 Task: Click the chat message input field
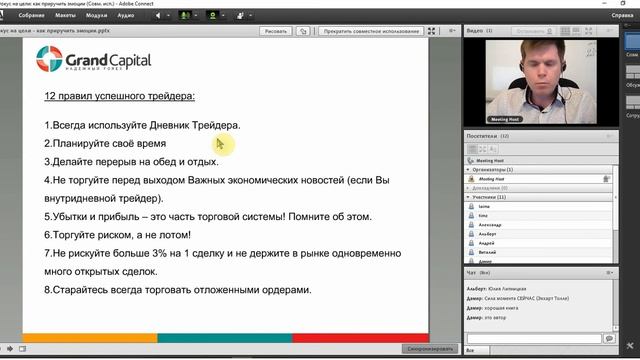(x=534, y=339)
